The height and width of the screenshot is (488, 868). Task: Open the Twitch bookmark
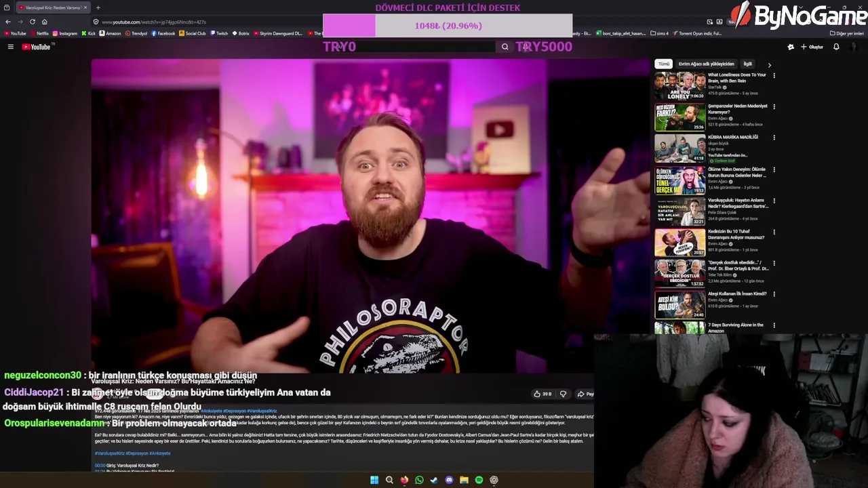(219, 33)
